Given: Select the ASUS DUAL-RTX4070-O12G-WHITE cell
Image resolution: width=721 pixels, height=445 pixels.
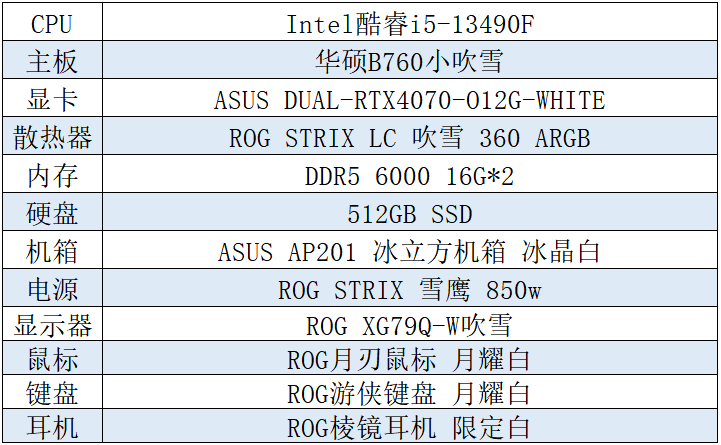Looking at the screenshot, I should point(409,100).
